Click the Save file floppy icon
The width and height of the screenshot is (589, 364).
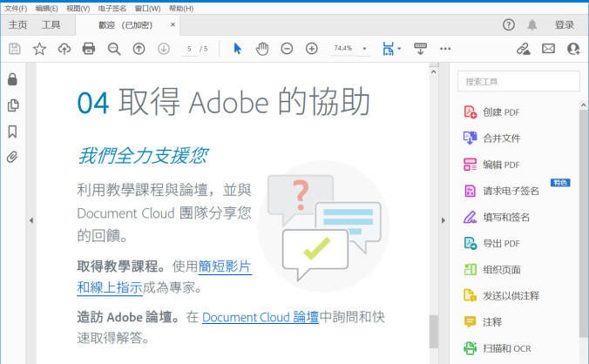click(x=15, y=49)
